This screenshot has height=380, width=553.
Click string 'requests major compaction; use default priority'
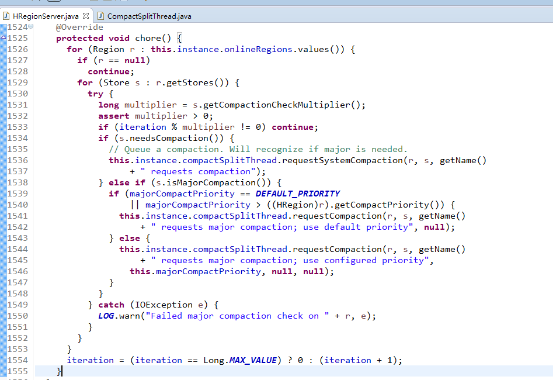tap(282, 227)
